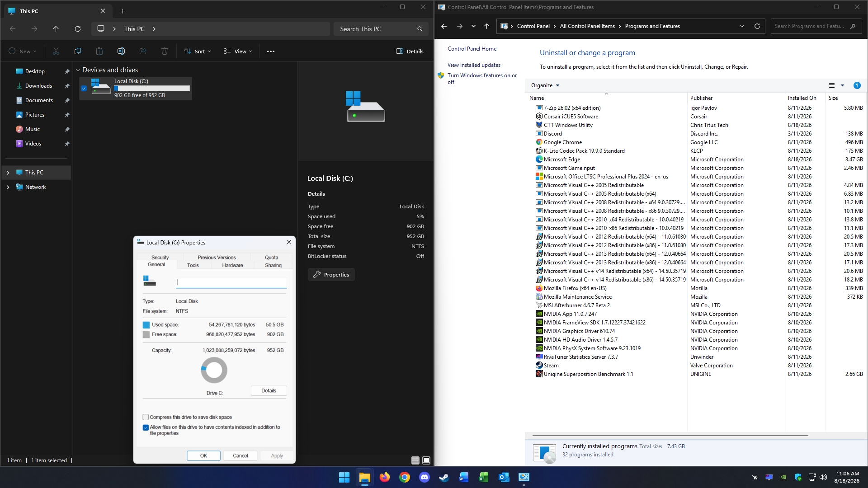Collapse the Devices and drives group
Screen dimensions: 868x488
coord(78,70)
